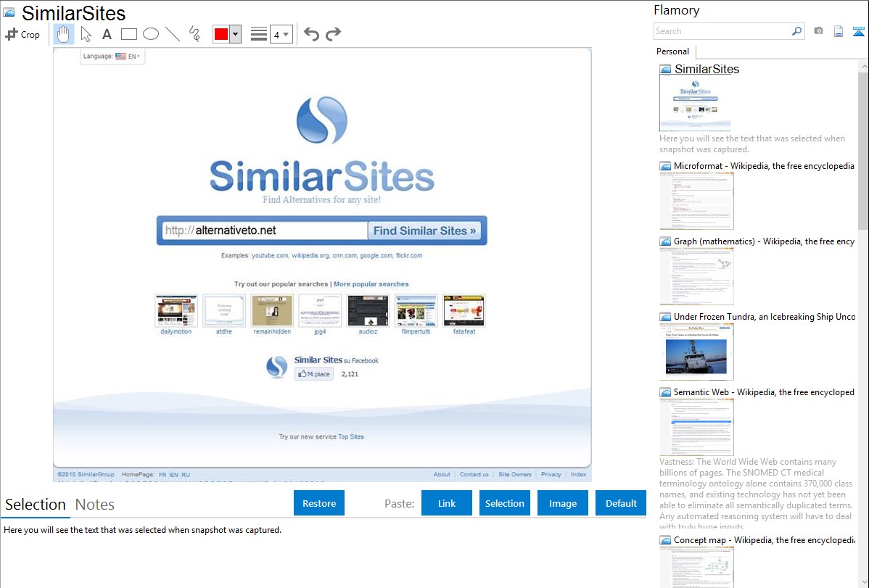The width and height of the screenshot is (869, 588).
Task: Open the Concept map snapshot thumbnail
Action: (x=696, y=567)
